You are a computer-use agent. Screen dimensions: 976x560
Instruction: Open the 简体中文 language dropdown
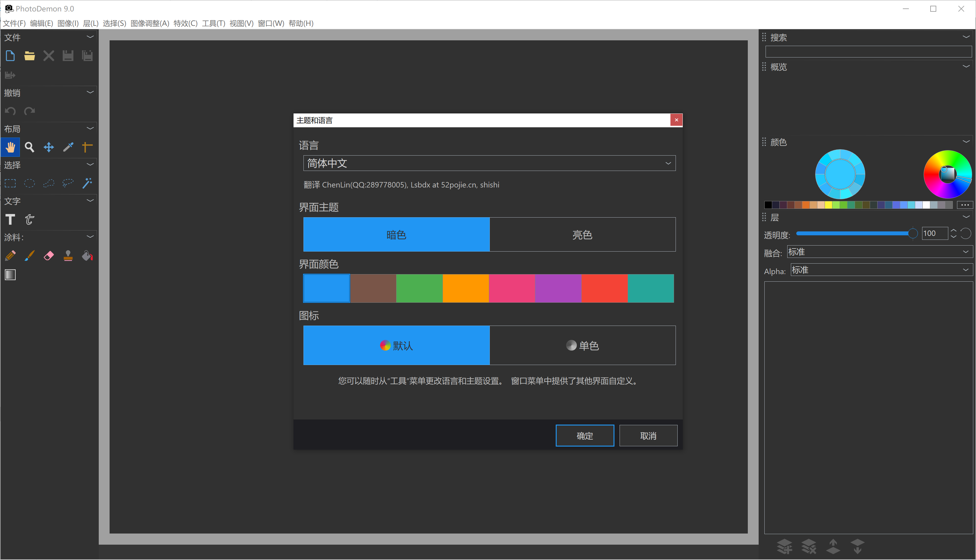pos(489,163)
